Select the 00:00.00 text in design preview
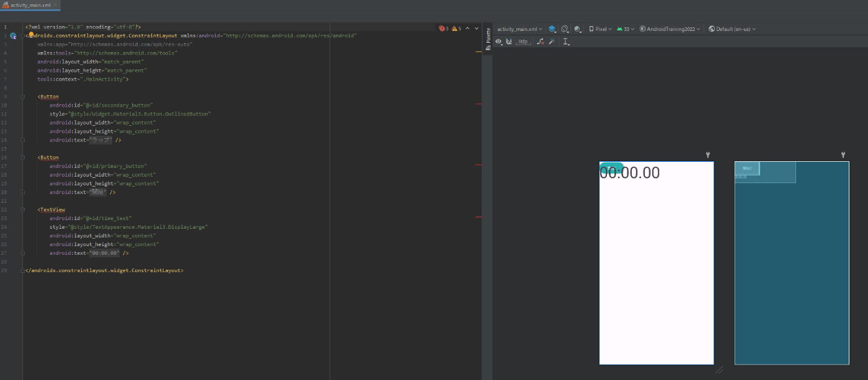Screen dimensions: 868x380 629,173
